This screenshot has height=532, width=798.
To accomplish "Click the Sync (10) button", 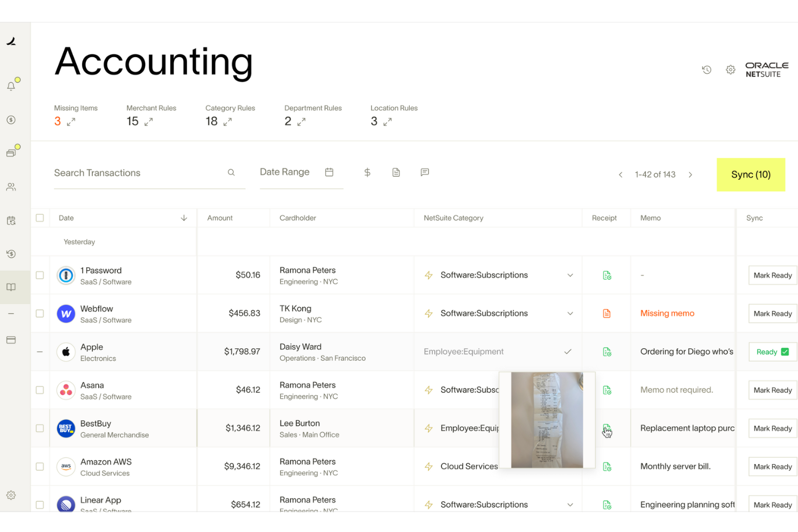I will point(751,174).
